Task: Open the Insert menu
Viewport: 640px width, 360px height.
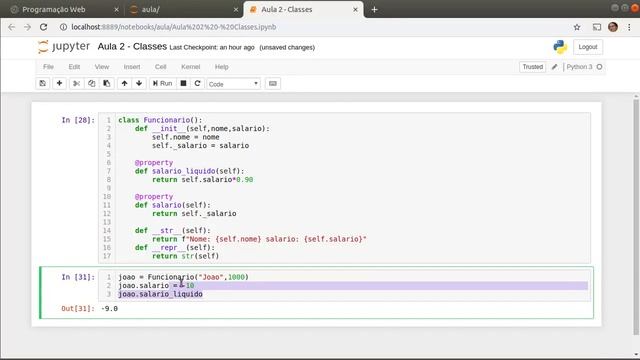Action: [132, 67]
